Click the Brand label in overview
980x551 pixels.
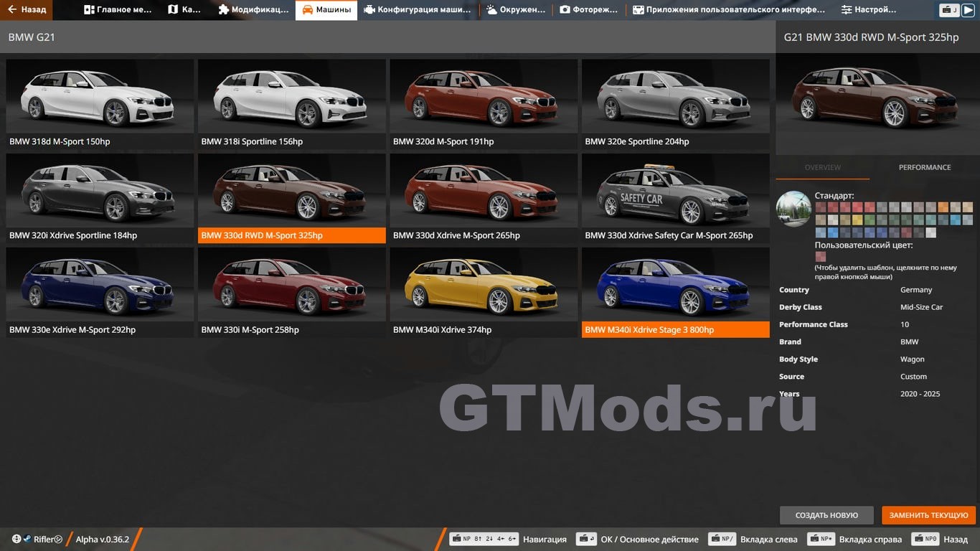(790, 342)
